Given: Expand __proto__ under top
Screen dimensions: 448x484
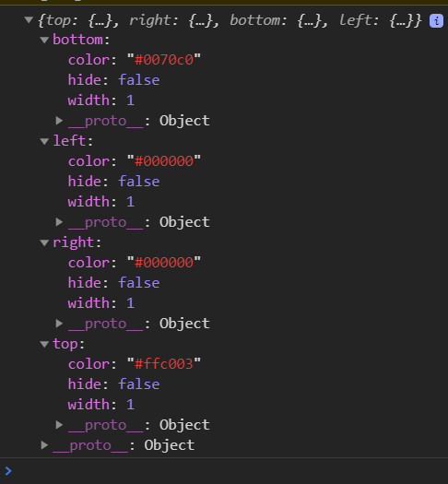Looking at the screenshot, I should coord(59,425).
